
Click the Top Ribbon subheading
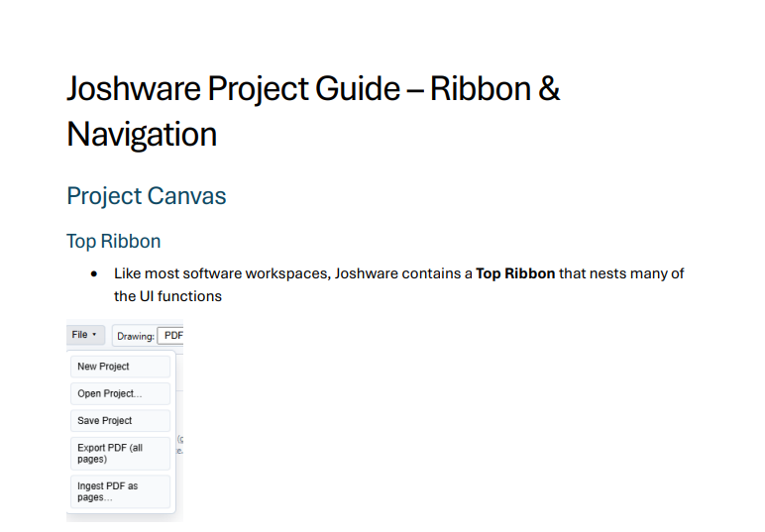(x=114, y=242)
